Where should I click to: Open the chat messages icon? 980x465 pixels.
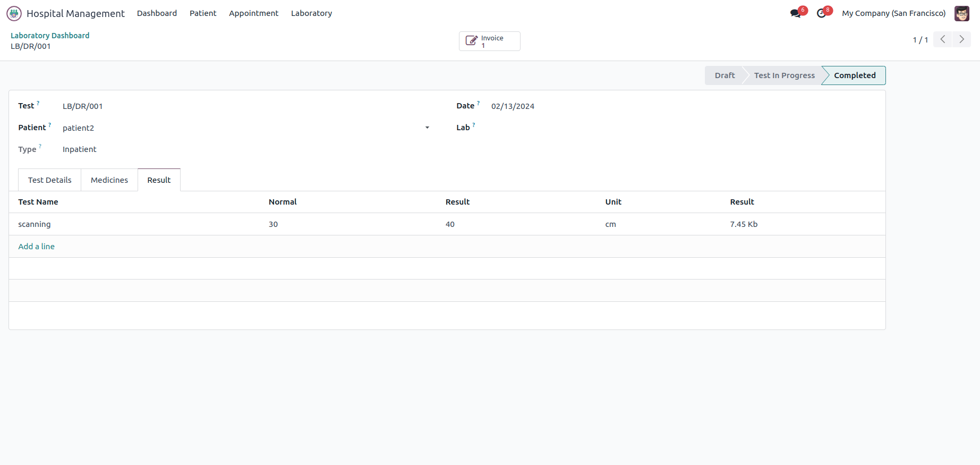(x=795, y=13)
